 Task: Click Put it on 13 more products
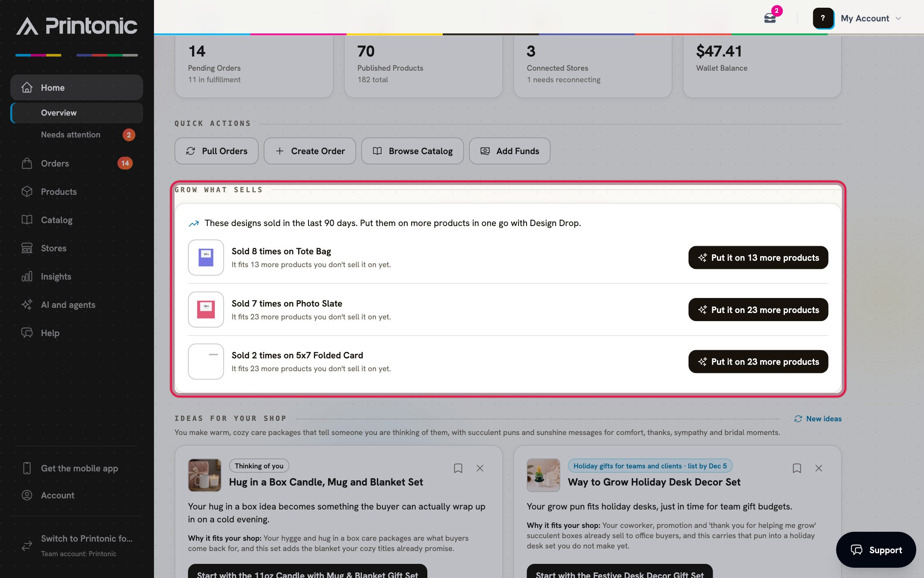click(x=758, y=257)
